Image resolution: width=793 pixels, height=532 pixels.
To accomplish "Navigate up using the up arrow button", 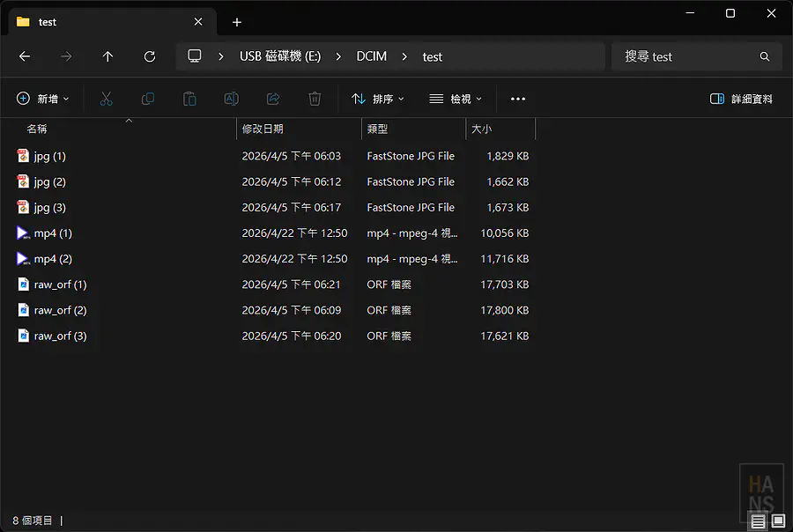I will pyautogui.click(x=107, y=55).
